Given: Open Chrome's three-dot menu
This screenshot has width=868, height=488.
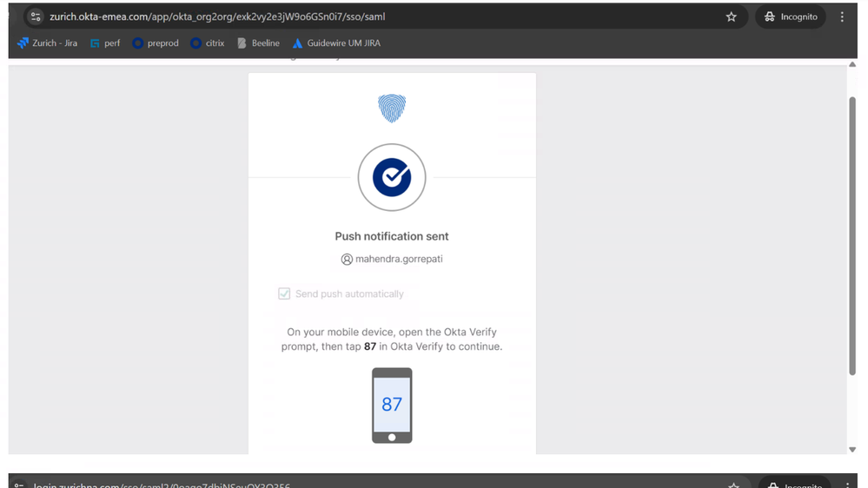Looking at the screenshot, I should click(842, 16).
